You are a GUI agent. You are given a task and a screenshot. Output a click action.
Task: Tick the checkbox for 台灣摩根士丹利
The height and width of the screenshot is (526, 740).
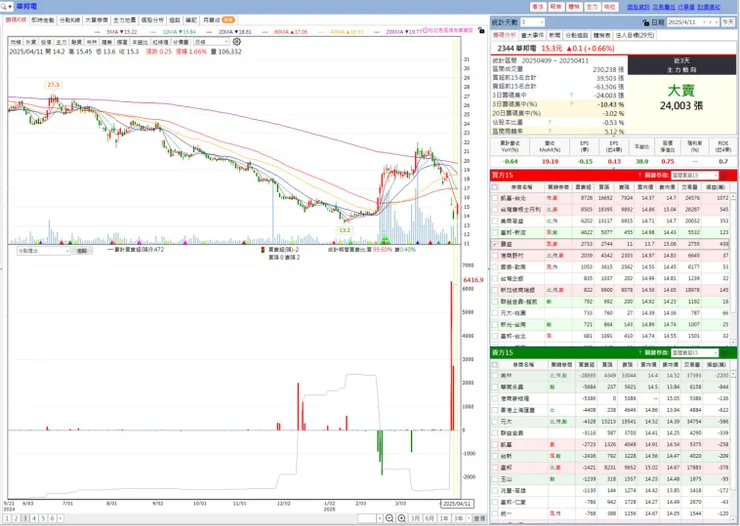[x=495, y=209]
